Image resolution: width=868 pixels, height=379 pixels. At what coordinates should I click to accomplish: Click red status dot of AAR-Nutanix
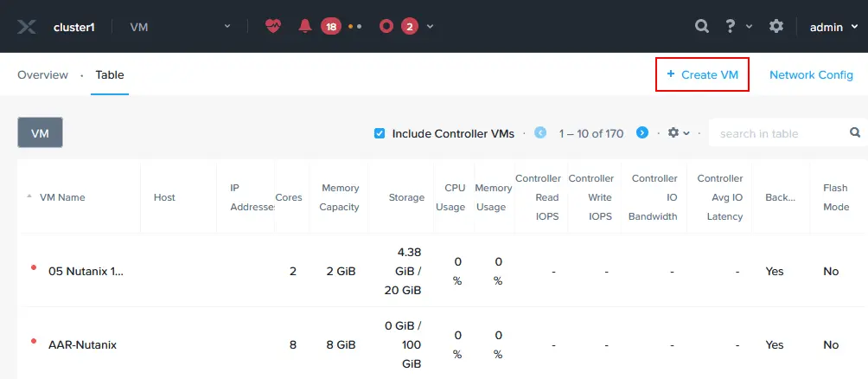[34, 341]
